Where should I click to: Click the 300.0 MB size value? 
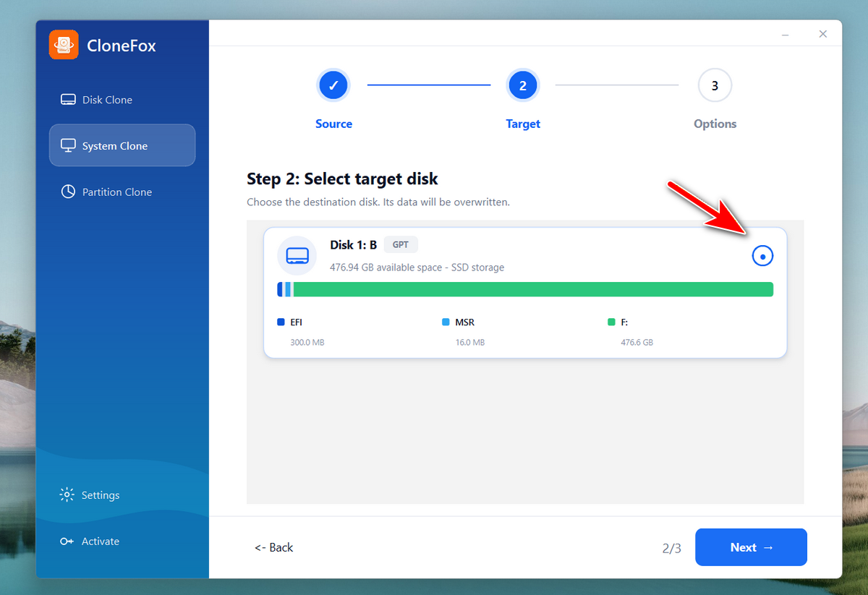(x=307, y=342)
